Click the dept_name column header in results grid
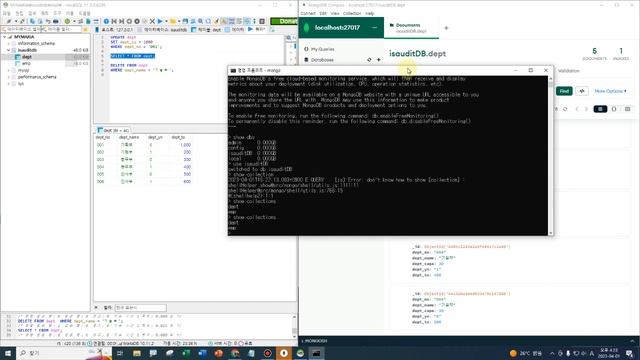The width and height of the screenshot is (640, 360). [129, 138]
